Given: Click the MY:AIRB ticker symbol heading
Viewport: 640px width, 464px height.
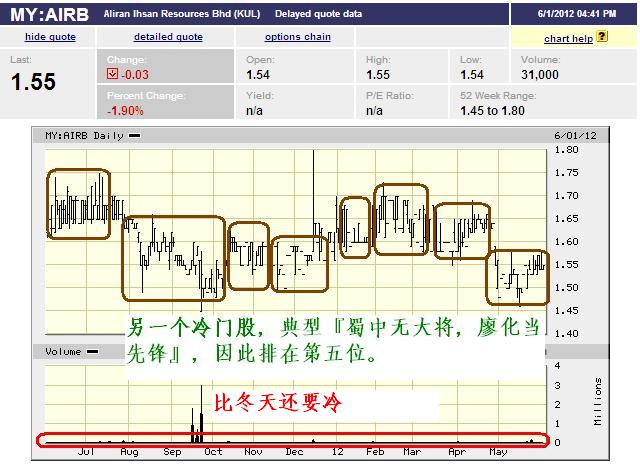Looking at the screenshot, I should (x=49, y=15).
